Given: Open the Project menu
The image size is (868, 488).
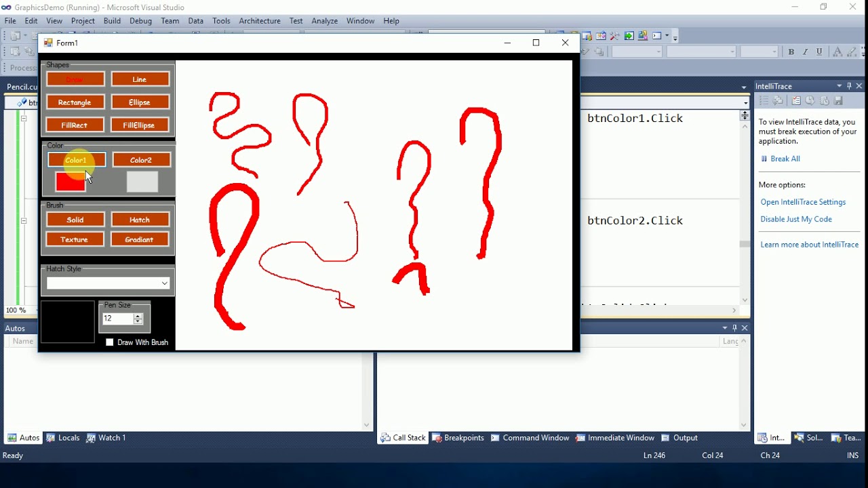Looking at the screenshot, I should 83,21.
